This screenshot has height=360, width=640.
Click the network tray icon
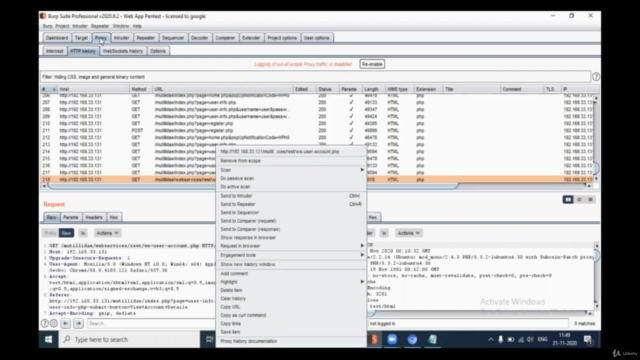point(521,339)
